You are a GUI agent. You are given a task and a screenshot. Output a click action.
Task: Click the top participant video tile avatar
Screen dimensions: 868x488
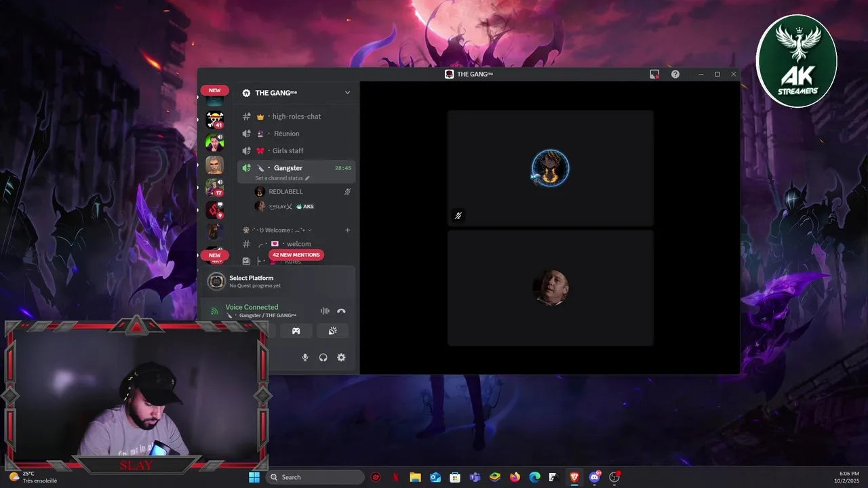(x=550, y=168)
